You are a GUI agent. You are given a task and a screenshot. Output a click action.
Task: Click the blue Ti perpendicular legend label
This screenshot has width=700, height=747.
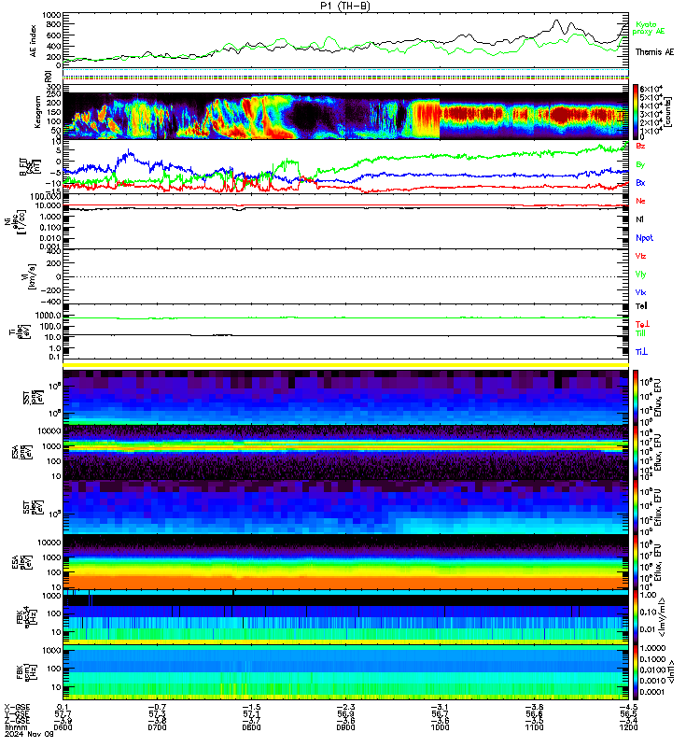(x=641, y=352)
